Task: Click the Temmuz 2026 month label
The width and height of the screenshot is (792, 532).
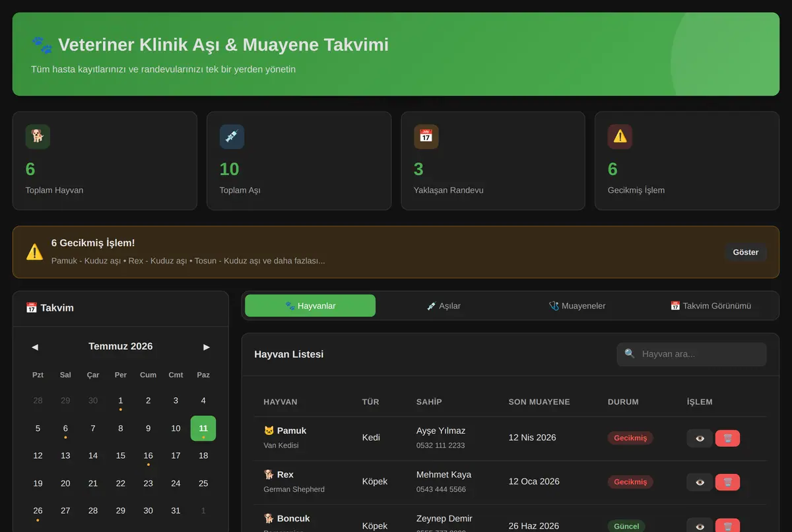Action: click(121, 347)
